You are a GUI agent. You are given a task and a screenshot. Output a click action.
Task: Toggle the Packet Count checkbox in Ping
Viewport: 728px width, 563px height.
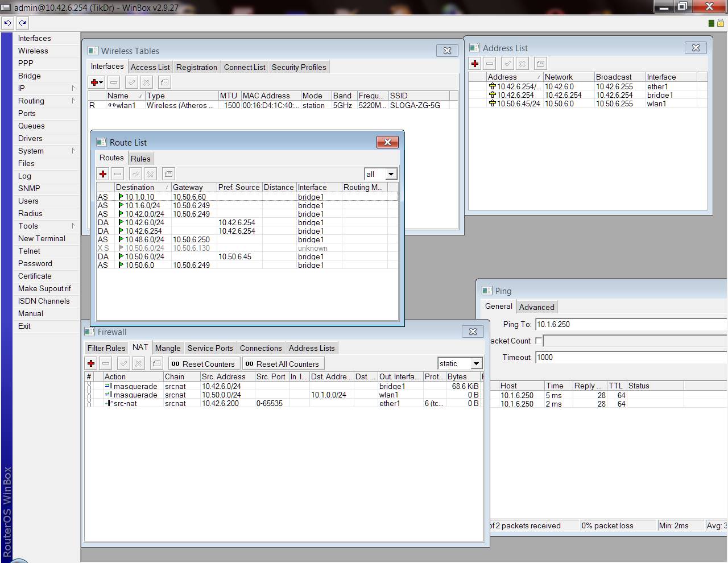pos(539,341)
